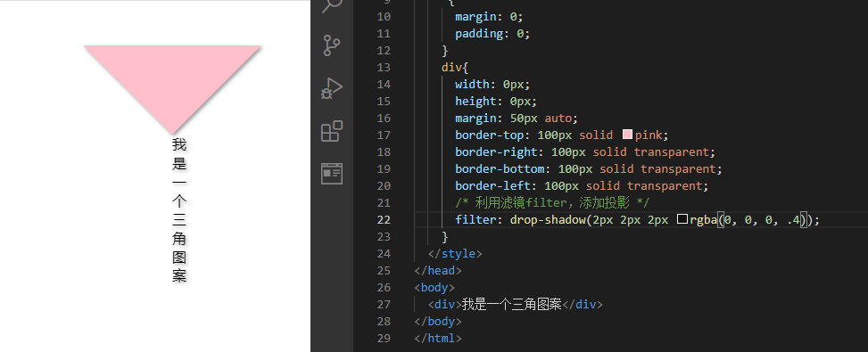Open the Extensions view
Image resolution: width=868 pixels, height=352 pixels.
pyautogui.click(x=332, y=131)
